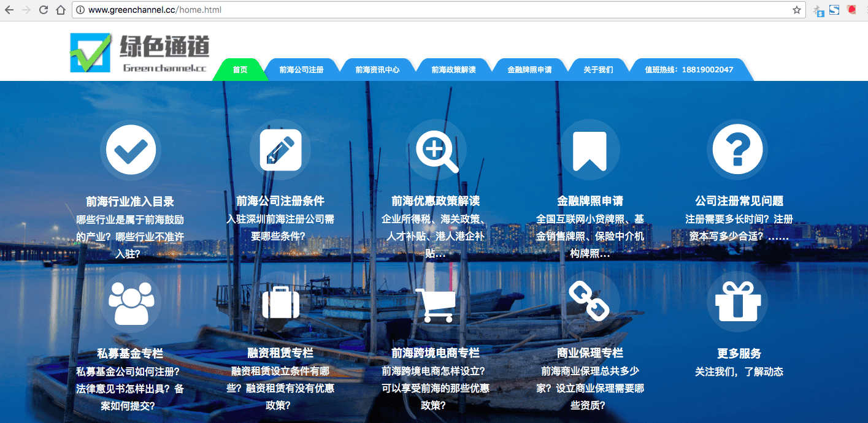The width and height of the screenshot is (868, 423).
Task: Click the checkmark icon for 前海行业准入目录
Action: (131, 150)
